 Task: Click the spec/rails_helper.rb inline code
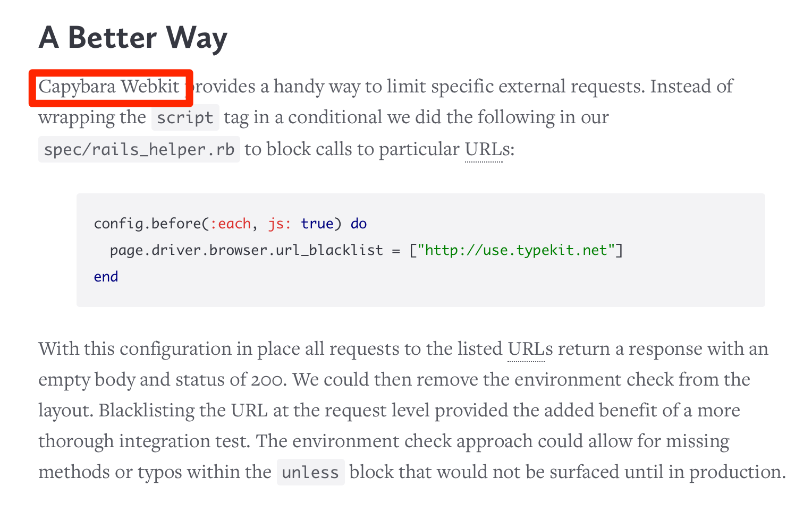pos(139,150)
